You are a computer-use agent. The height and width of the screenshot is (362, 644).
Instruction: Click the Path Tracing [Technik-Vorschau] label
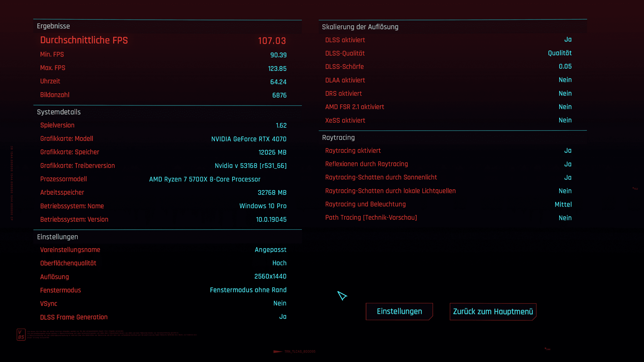pos(371,217)
